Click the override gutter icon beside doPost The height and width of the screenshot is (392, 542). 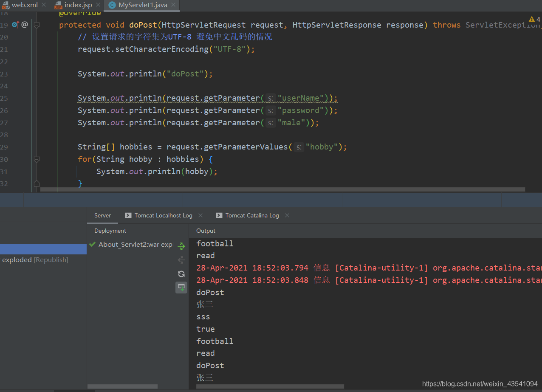point(16,25)
